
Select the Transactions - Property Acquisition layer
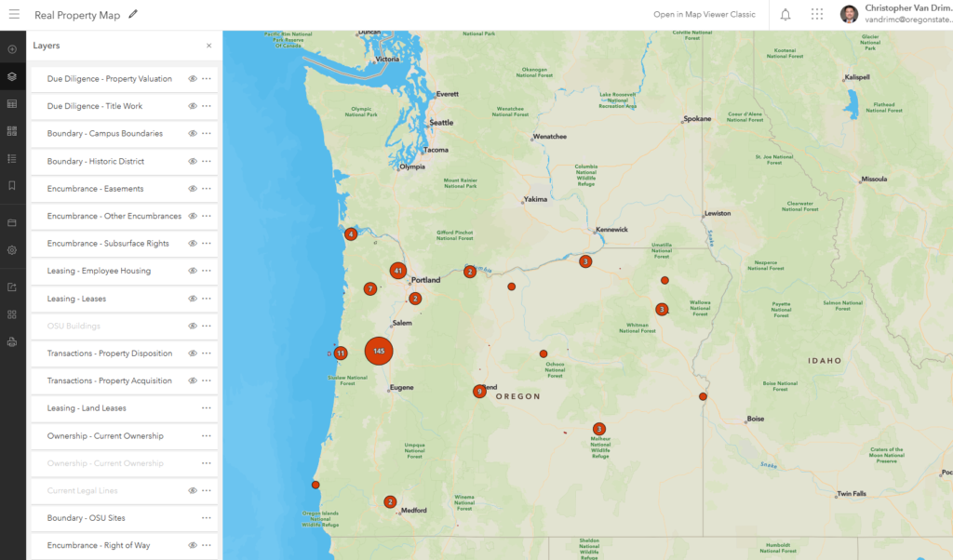pyautogui.click(x=110, y=381)
